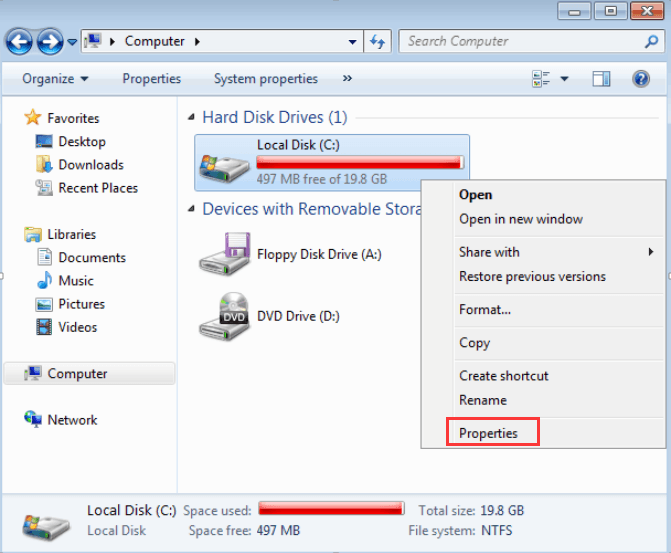Viewport: 671px width, 553px height.
Task: Choose Open in new window
Action: click(x=521, y=219)
